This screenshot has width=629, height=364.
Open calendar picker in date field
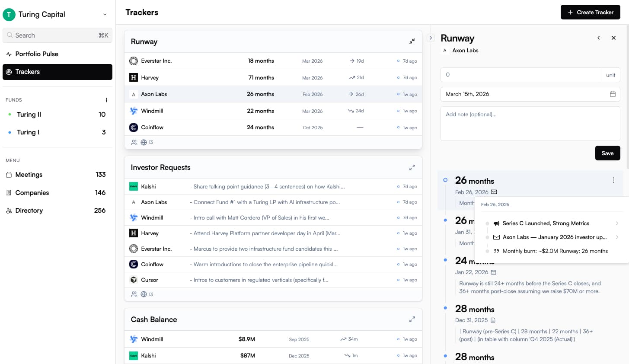pos(612,94)
